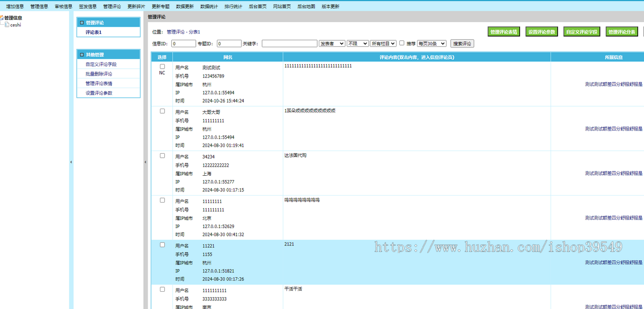Image resolution: width=644 pixels, height=309 pixels.
Task: Open 签发信息 in the top menu
Action: pos(87,6)
